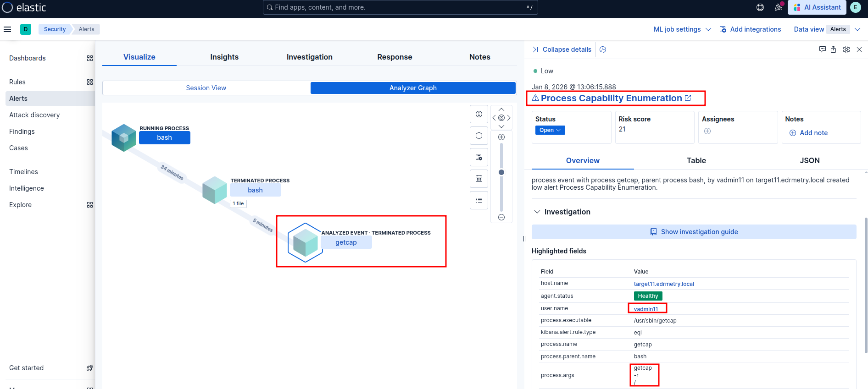
Task: Switch to Session View toggle
Action: tap(206, 88)
